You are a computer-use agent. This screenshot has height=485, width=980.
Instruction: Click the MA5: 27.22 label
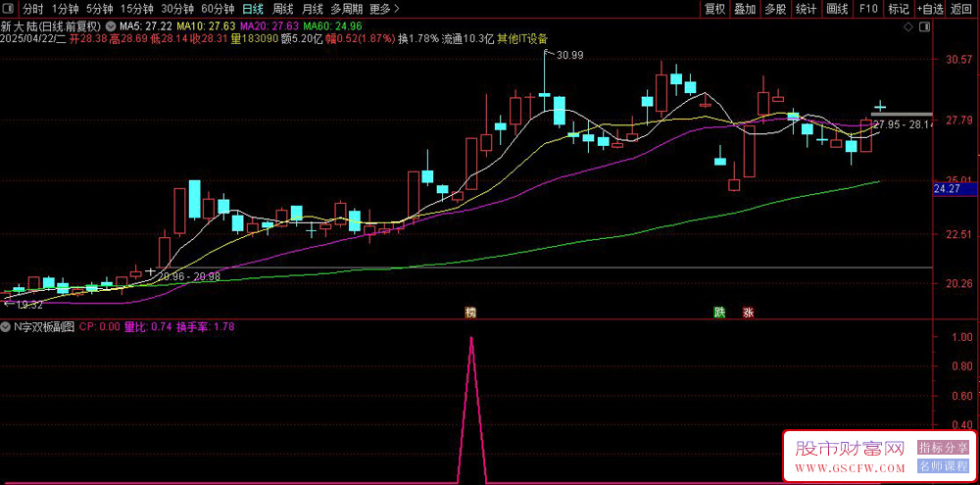146,26
